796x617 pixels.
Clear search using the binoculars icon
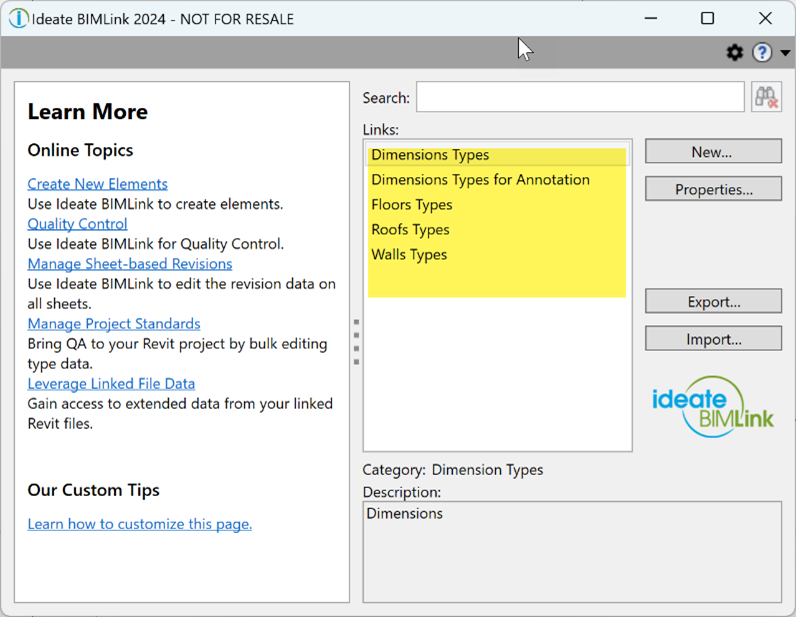(767, 96)
